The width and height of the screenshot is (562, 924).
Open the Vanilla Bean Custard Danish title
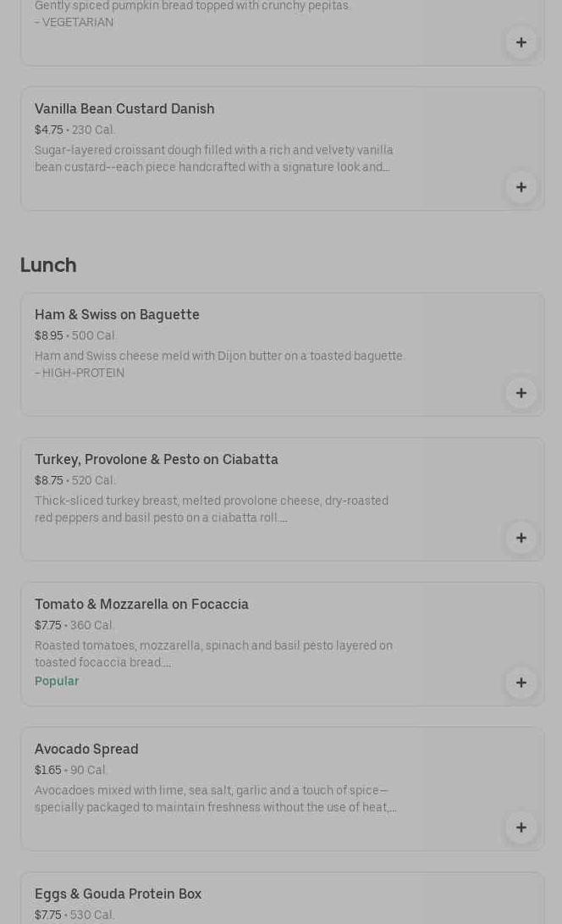coord(124,109)
